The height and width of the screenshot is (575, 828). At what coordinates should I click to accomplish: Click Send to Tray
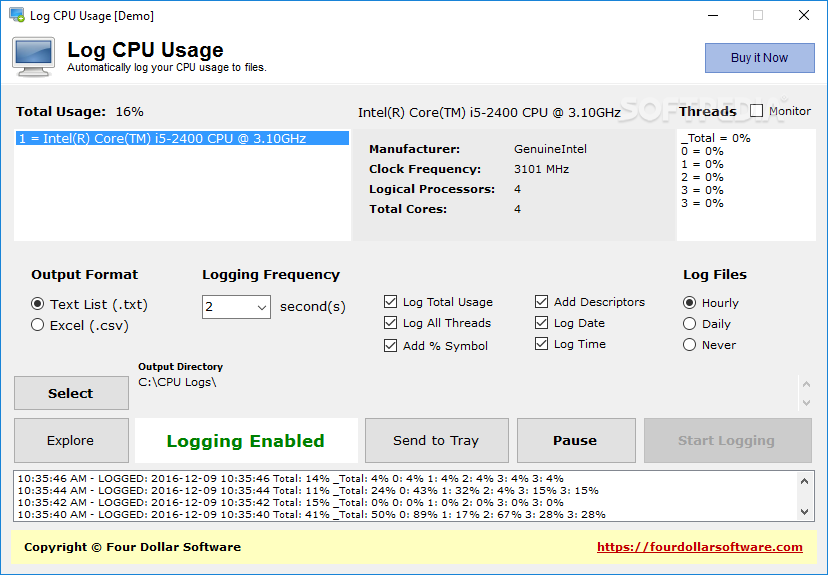[x=436, y=440]
